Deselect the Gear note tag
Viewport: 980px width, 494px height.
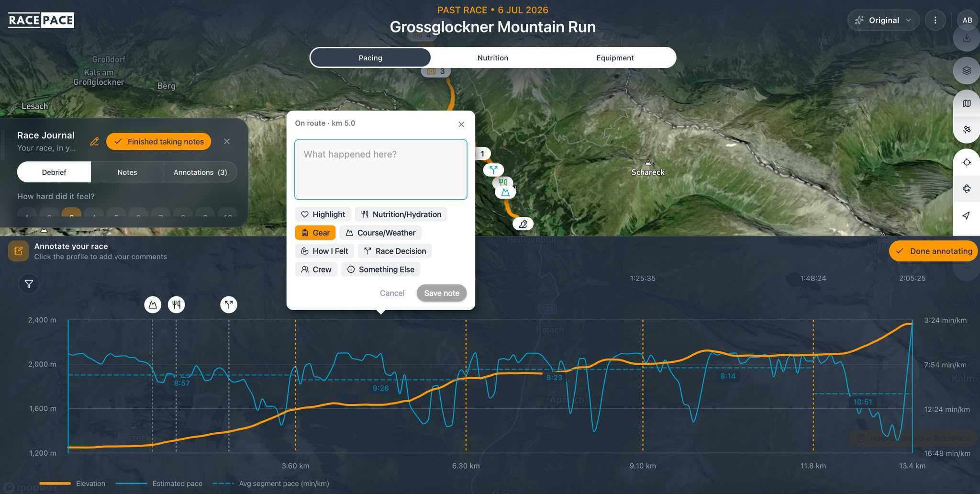315,233
